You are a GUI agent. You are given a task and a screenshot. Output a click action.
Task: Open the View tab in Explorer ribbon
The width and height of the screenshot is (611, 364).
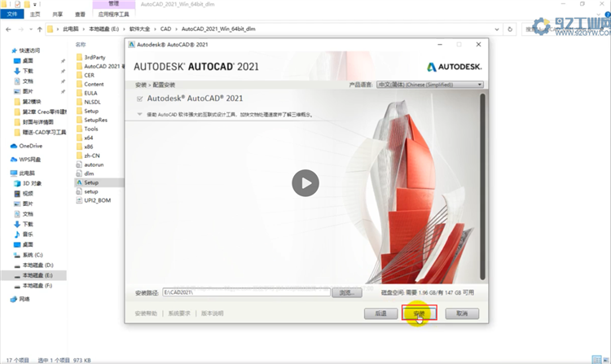click(x=81, y=14)
